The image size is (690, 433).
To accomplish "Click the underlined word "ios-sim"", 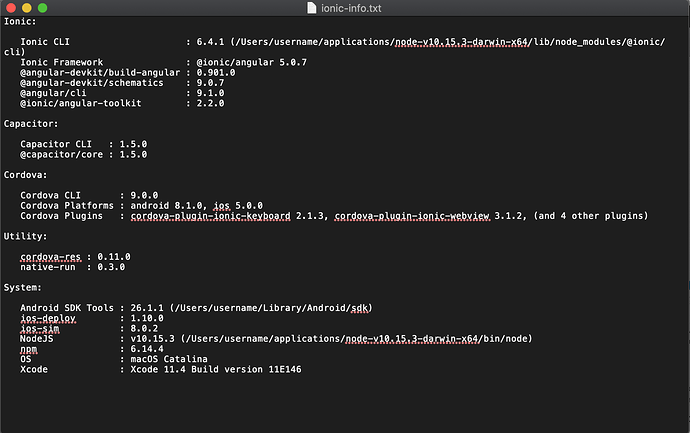I will pos(39,328).
